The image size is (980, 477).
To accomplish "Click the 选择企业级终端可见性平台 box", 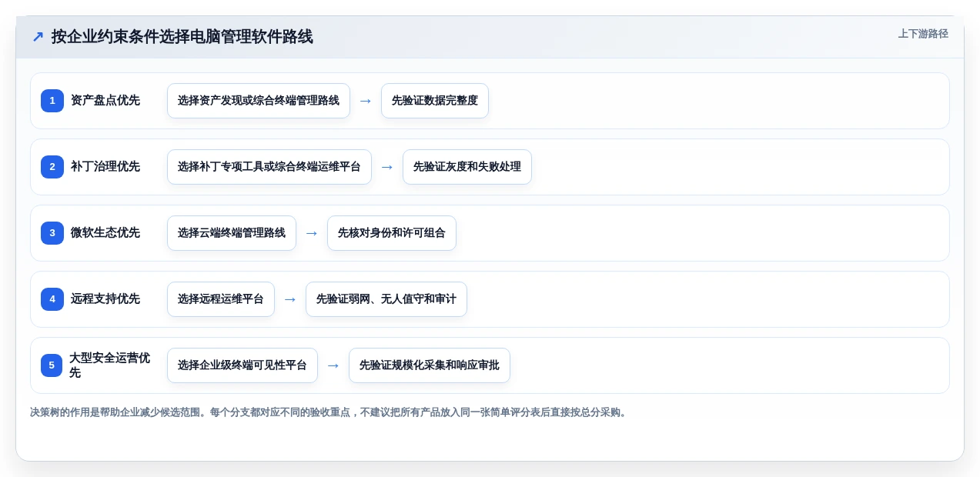I will point(242,365).
